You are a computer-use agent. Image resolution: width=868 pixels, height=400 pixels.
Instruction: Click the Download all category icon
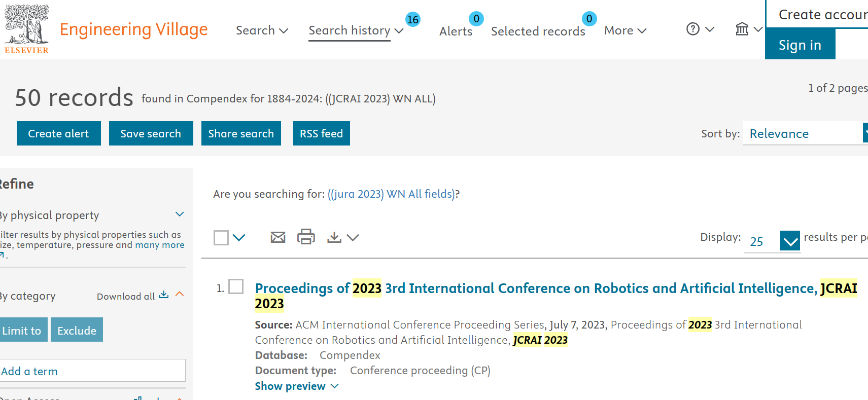[x=163, y=295]
